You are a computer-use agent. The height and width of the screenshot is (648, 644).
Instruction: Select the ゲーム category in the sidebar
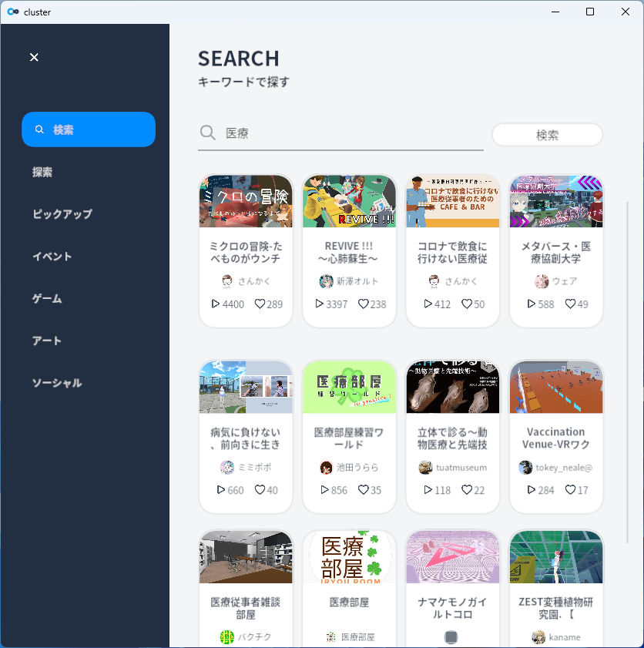(x=47, y=298)
